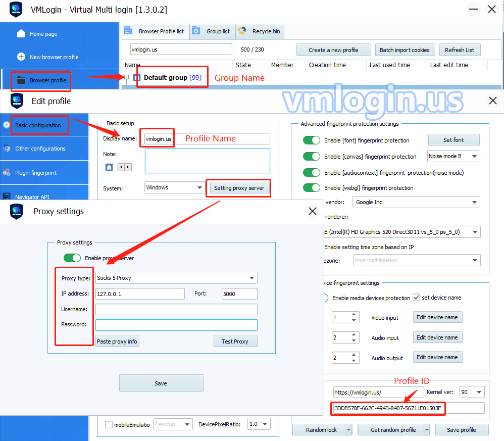Click the Test Proxy button
504x441 pixels.
(x=235, y=341)
